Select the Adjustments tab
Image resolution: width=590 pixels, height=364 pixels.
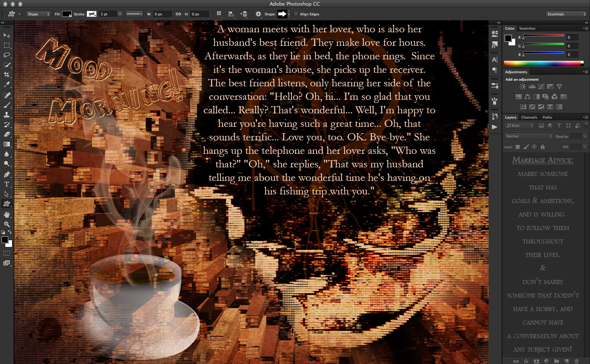[516, 72]
